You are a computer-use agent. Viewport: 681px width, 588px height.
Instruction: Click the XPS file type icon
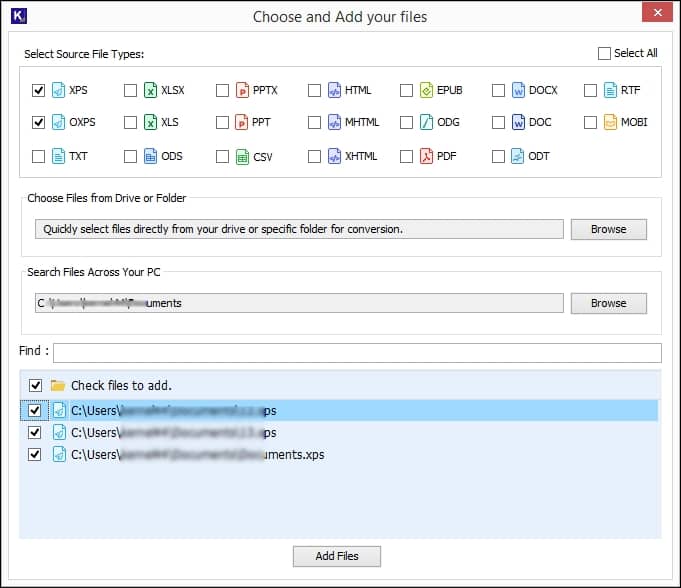coord(58,90)
